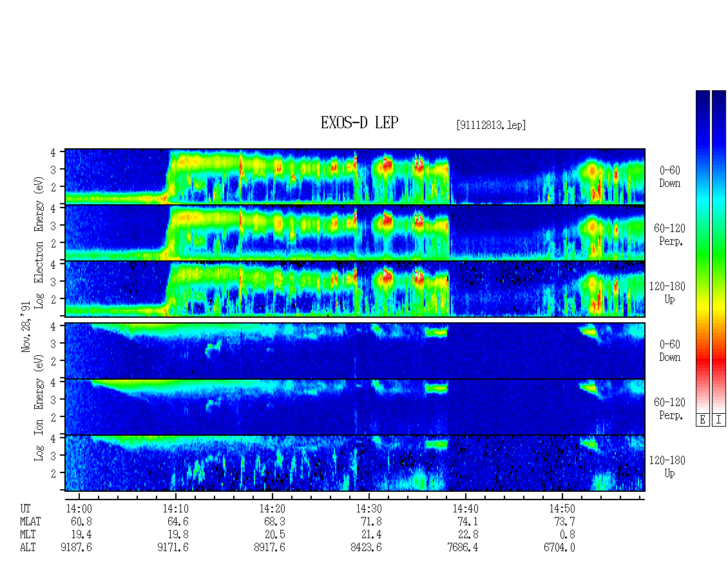Click the MLT value 21.4
Viewport: 728px width, 564px height.
coord(371,535)
